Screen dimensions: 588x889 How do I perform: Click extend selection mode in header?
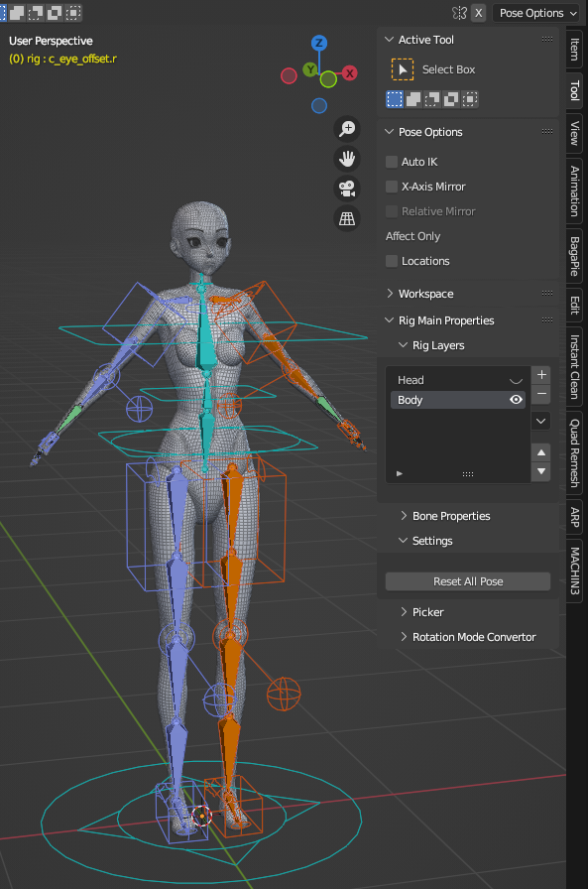(x=17, y=13)
